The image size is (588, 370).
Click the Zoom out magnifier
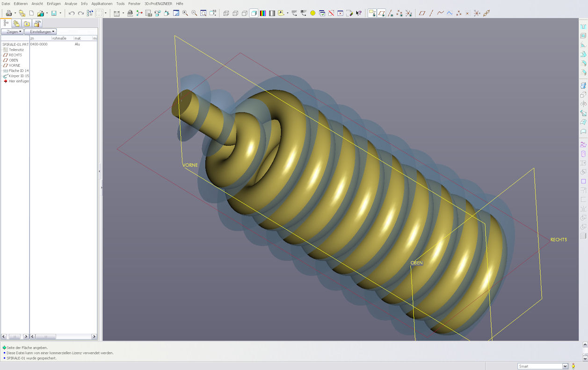click(194, 13)
